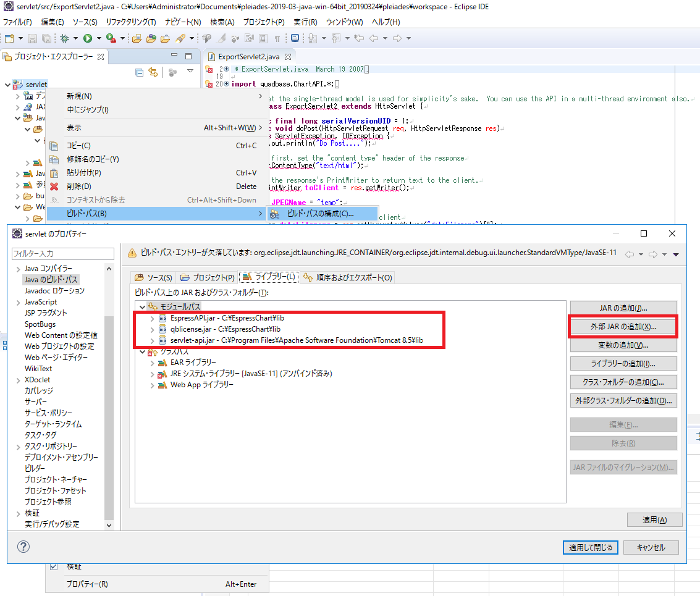Click the Debug bug icon
This screenshot has height=596, width=700.
[x=64, y=38]
